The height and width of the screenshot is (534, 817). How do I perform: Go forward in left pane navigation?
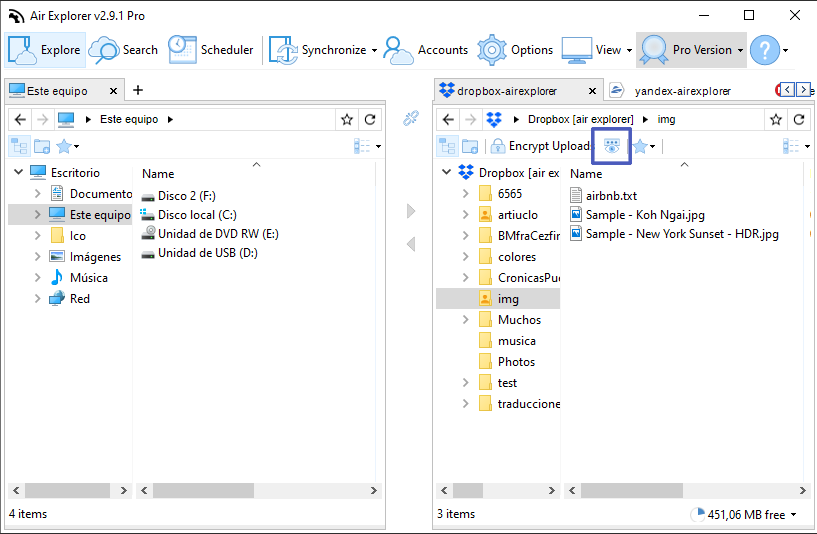point(43,119)
